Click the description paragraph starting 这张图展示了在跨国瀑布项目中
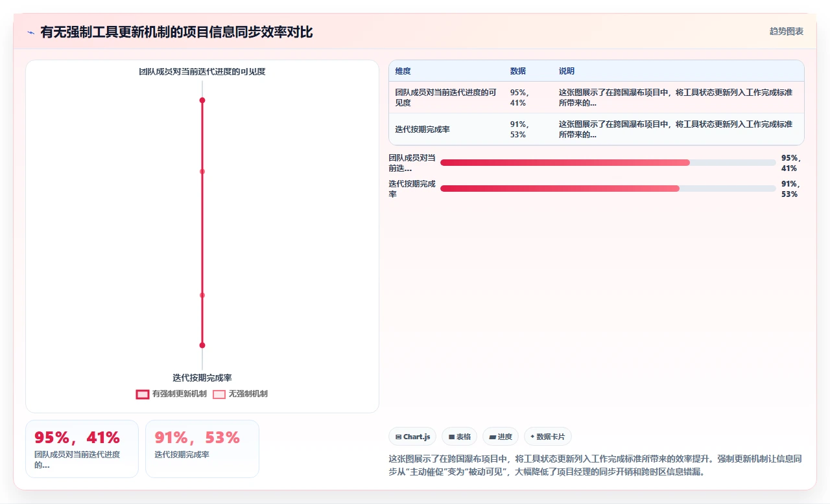830x504 pixels. pyautogui.click(x=595, y=465)
